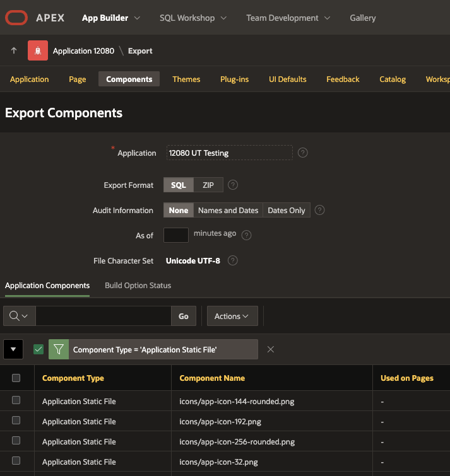This screenshot has height=476, width=450.
Task: Remove the Component Type filter with the X
Action: click(270, 349)
